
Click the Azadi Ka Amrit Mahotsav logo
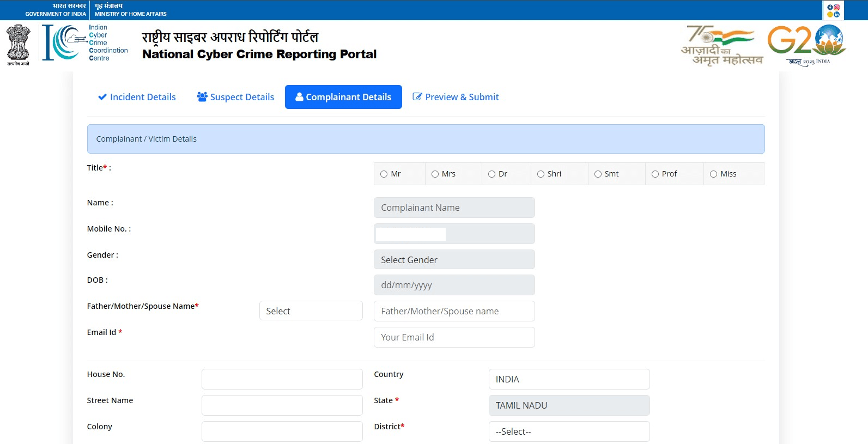click(x=722, y=46)
